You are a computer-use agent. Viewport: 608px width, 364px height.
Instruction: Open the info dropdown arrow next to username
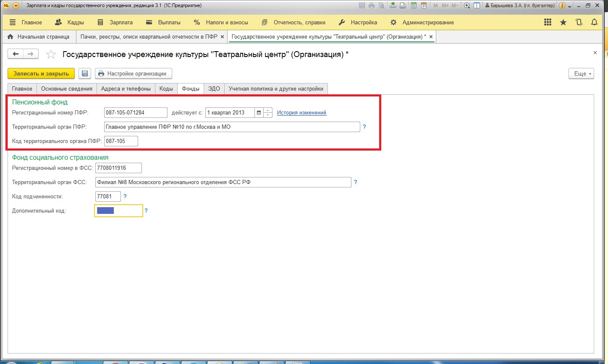[x=570, y=6]
